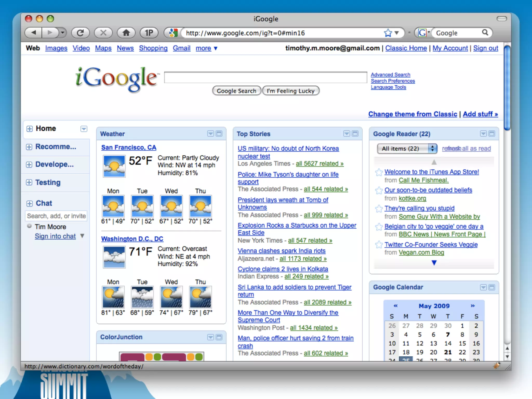
Task: Go to next month in Google Calendar
Action: [473, 306]
